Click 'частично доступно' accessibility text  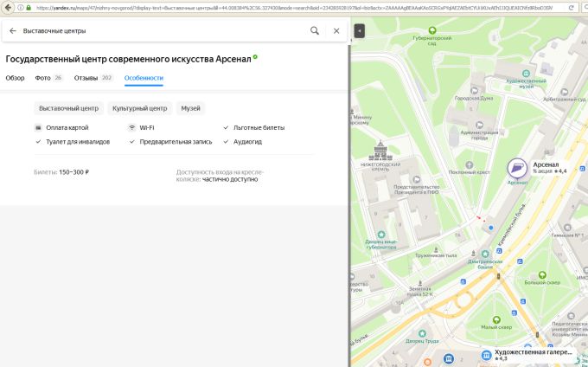230,179
